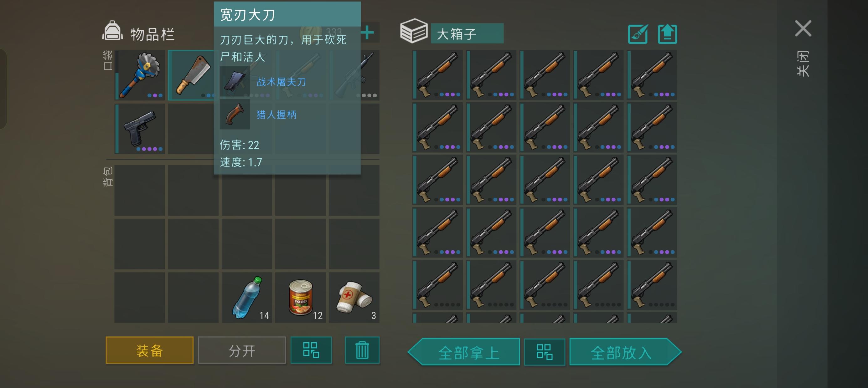Click the green plus expand button

367,33
